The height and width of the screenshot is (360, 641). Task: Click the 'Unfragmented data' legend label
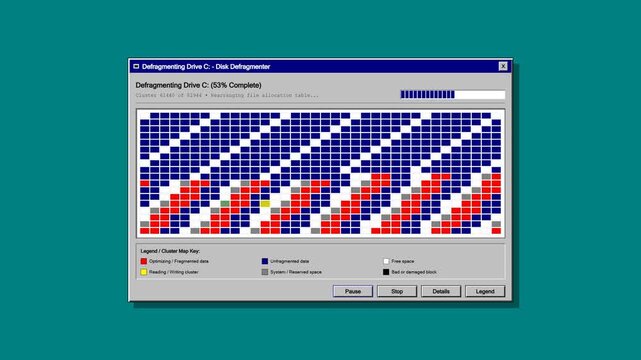pos(289,261)
